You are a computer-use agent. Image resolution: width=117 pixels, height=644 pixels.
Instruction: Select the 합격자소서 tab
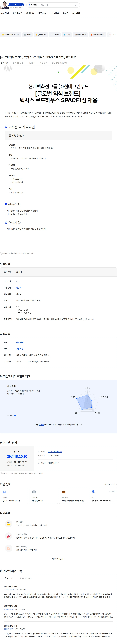coord(9,578)
